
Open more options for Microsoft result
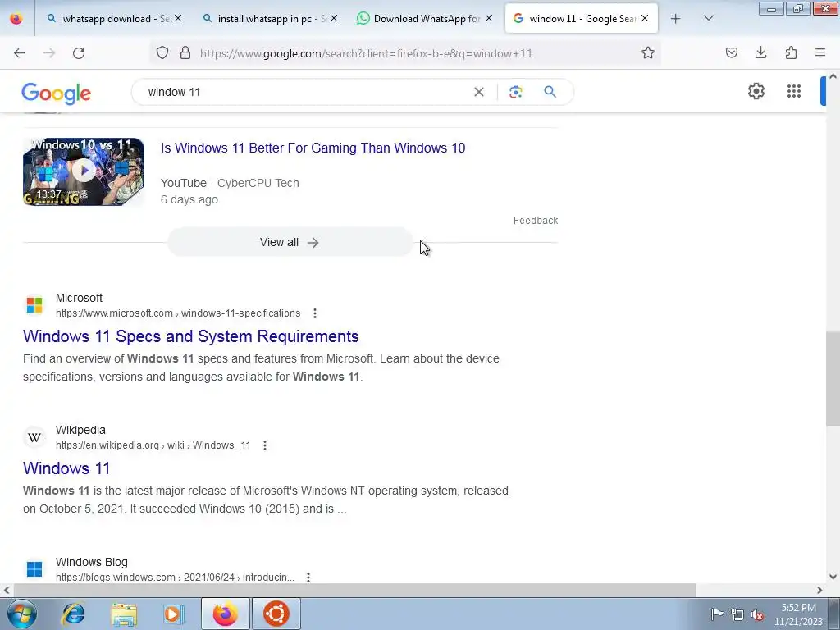click(315, 313)
